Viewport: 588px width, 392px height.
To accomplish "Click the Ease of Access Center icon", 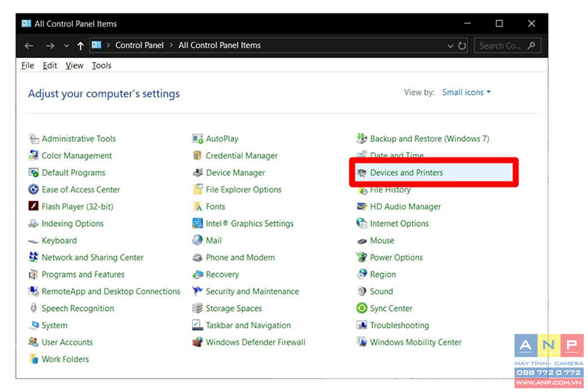I will (33, 190).
